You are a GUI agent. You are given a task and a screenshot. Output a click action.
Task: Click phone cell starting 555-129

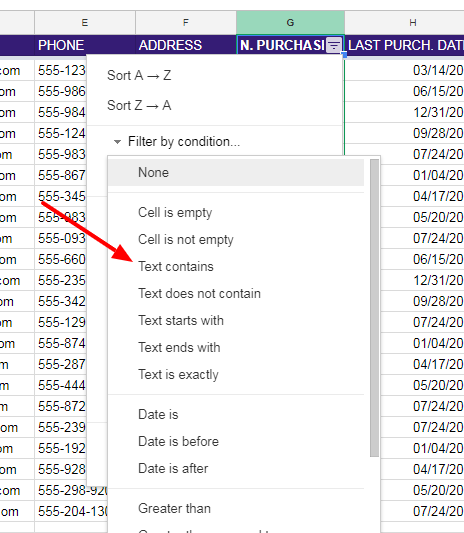[61, 322]
